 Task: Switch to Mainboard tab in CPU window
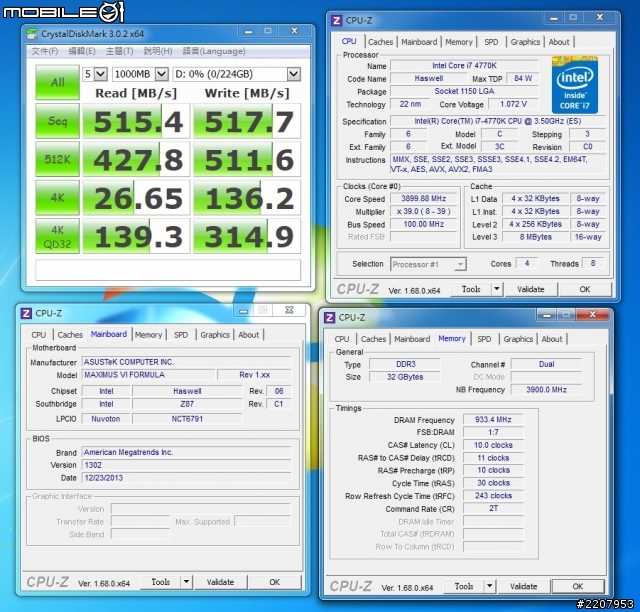click(419, 42)
